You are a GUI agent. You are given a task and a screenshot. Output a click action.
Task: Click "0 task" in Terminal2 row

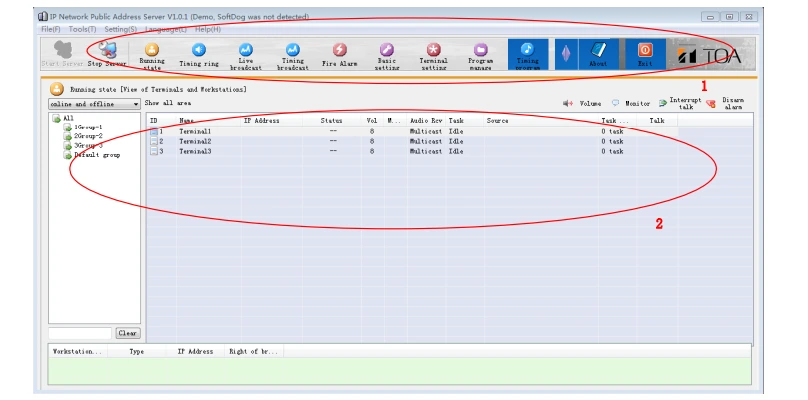[612, 141]
